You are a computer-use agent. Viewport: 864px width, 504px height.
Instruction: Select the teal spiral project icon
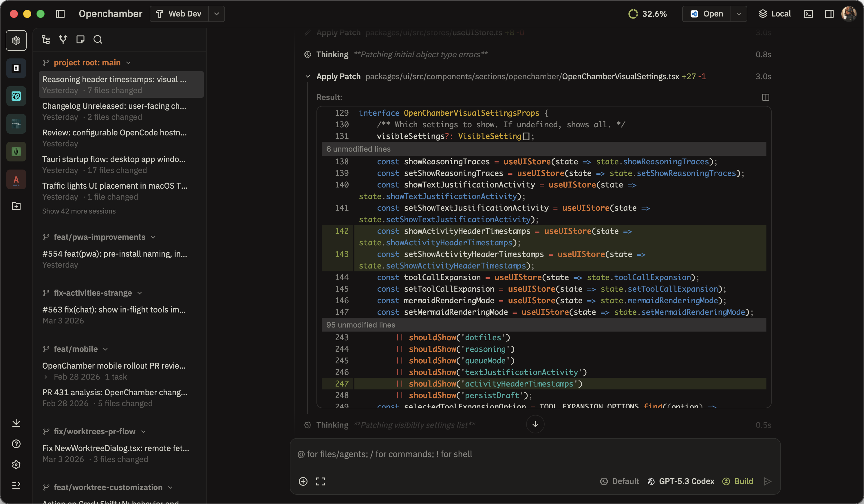tap(16, 96)
